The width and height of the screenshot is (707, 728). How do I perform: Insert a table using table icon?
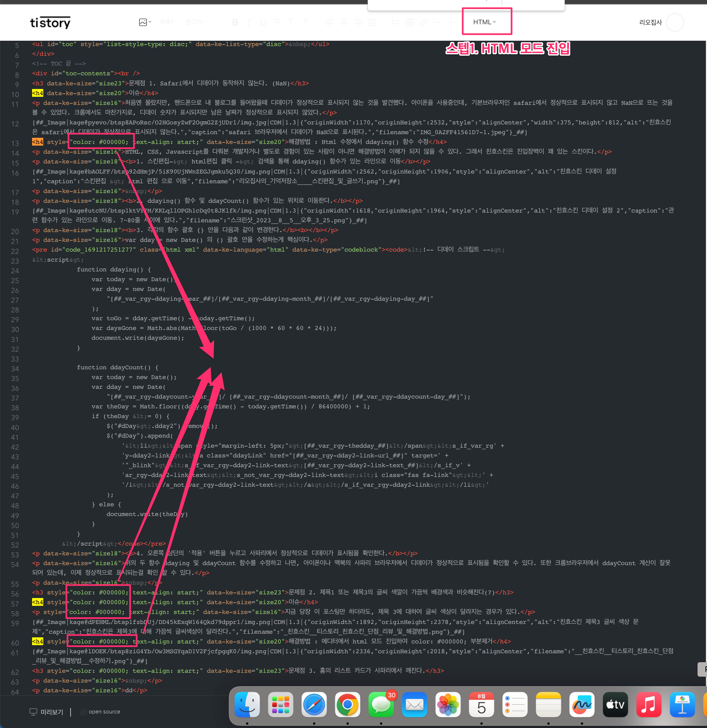(409, 22)
